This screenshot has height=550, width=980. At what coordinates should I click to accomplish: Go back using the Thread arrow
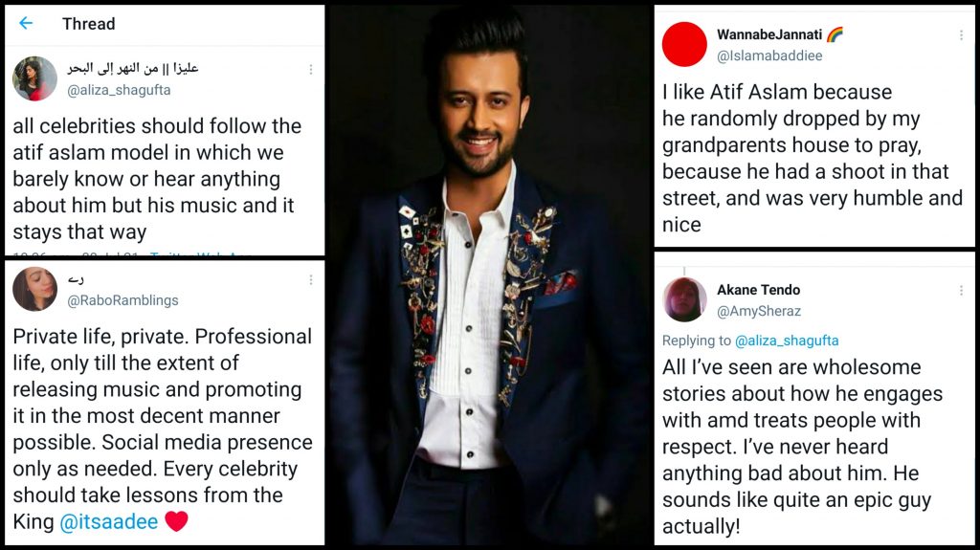pos(26,23)
